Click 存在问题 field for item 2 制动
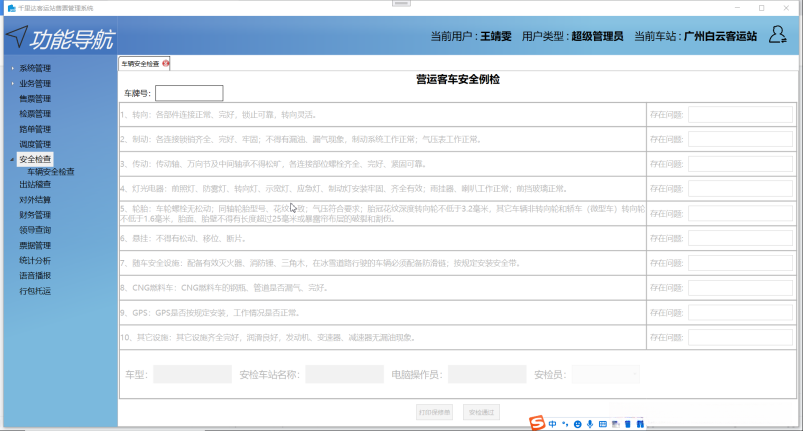The height and width of the screenshot is (431, 803). point(741,139)
